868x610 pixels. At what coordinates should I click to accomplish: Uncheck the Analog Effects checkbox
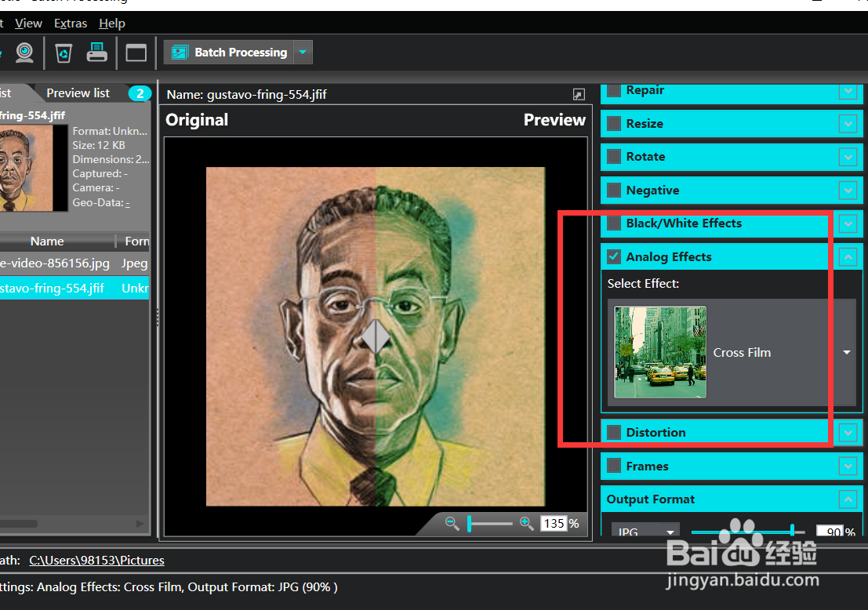point(613,257)
